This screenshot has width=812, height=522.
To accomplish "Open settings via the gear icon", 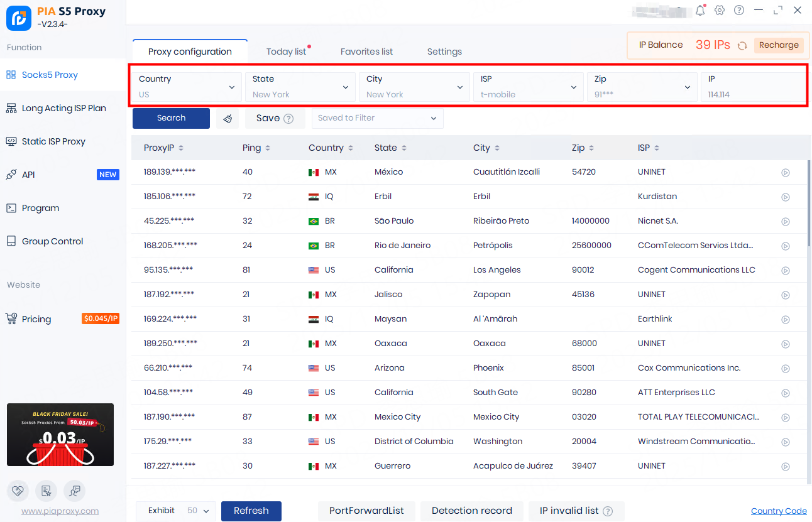I will [720, 11].
